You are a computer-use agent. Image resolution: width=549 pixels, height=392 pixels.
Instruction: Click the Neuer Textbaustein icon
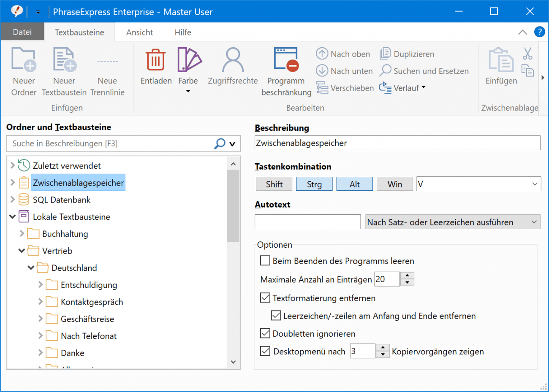(x=64, y=59)
